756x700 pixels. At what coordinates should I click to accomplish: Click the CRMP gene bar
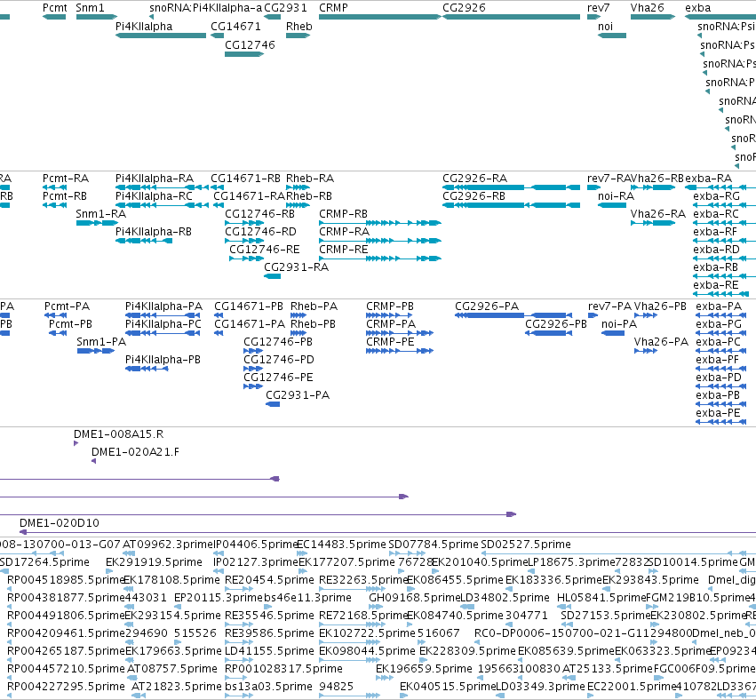pyautogui.click(x=380, y=17)
